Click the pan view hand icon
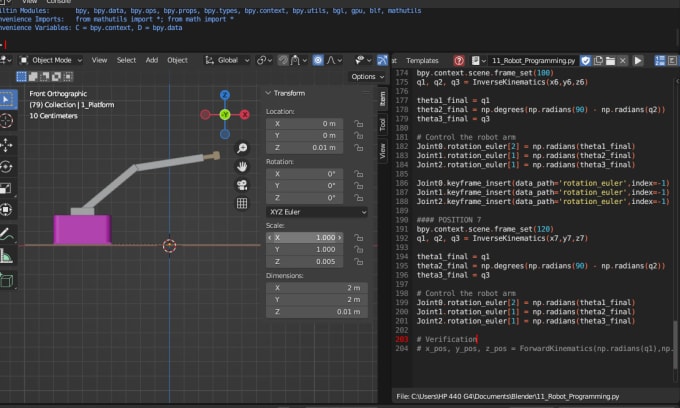Screen dimensions: 680x408 tap(242, 166)
